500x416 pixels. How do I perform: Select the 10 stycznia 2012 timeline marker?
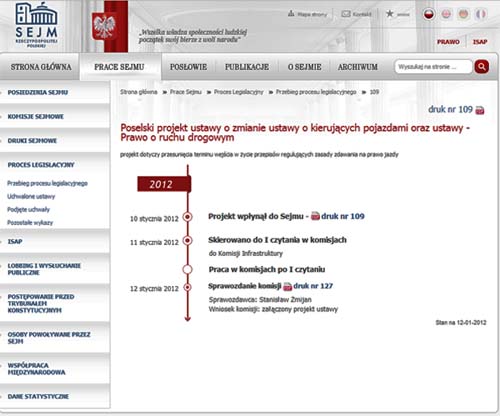[x=188, y=217]
